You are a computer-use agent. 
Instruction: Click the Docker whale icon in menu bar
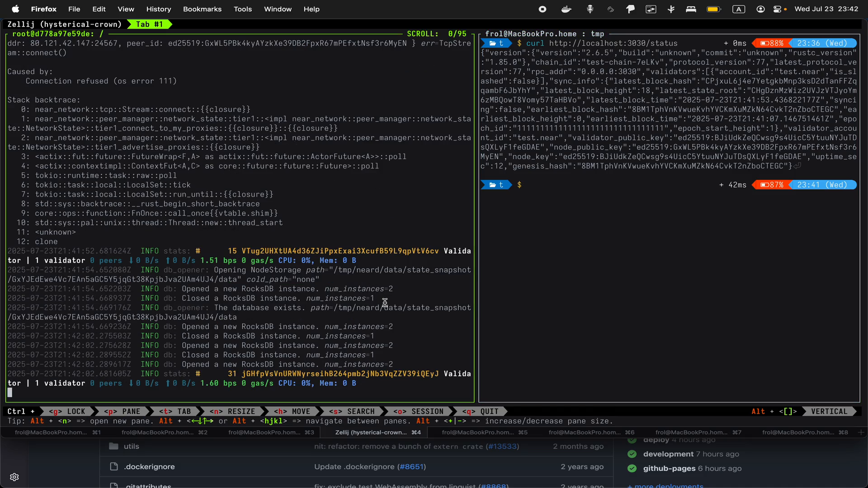click(x=566, y=9)
